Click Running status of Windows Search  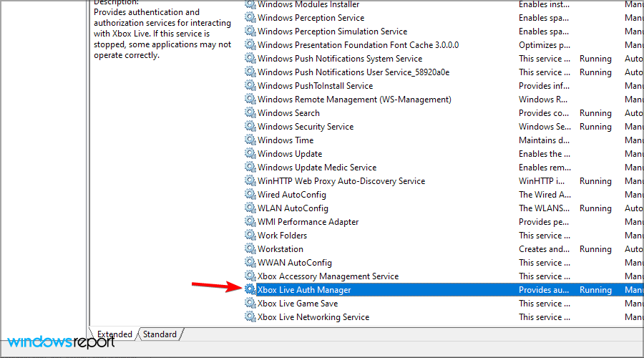(595, 113)
